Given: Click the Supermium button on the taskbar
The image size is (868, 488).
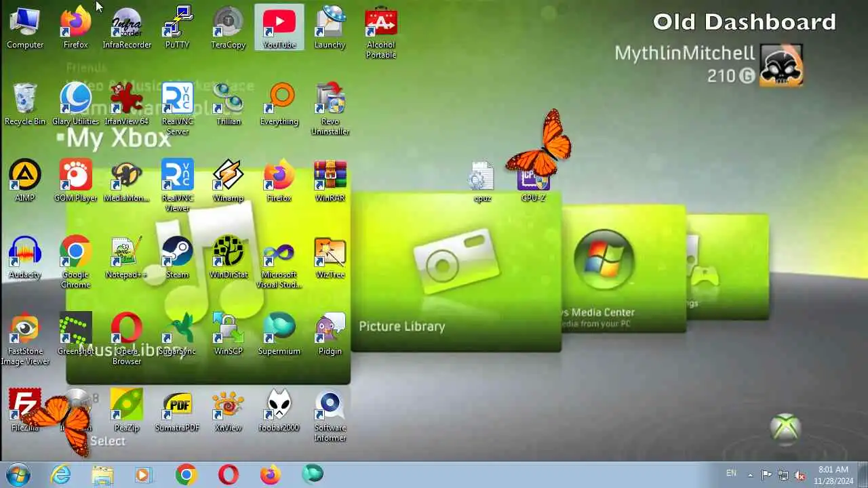Looking at the screenshot, I should click(313, 474).
